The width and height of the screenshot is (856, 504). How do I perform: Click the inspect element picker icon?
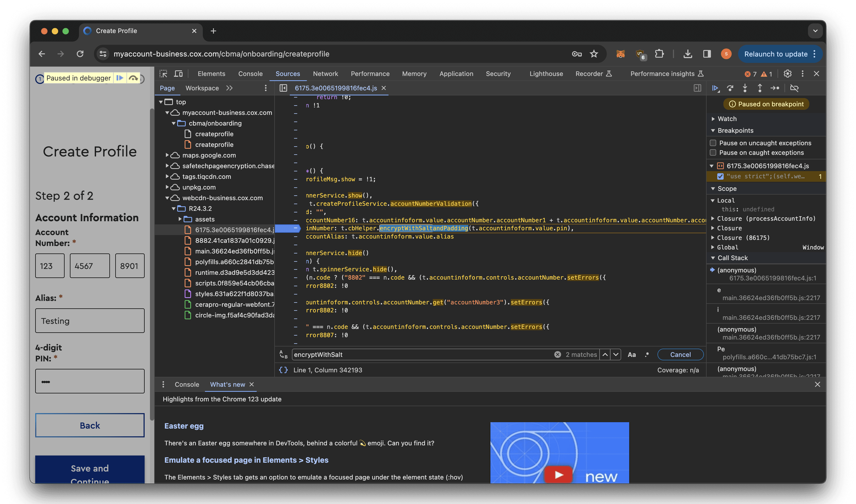164,74
